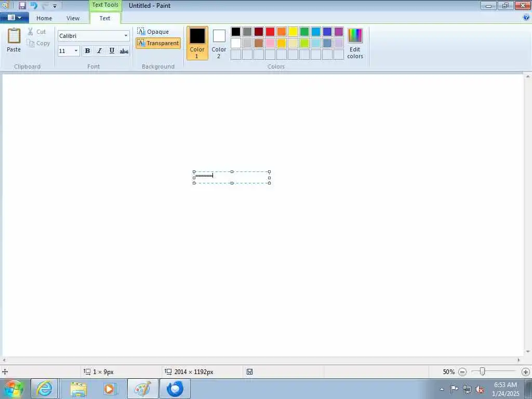Screen dimensions: 532x399
Task: Pick the purple color swatch
Action: pyautogui.click(x=339, y=32)
